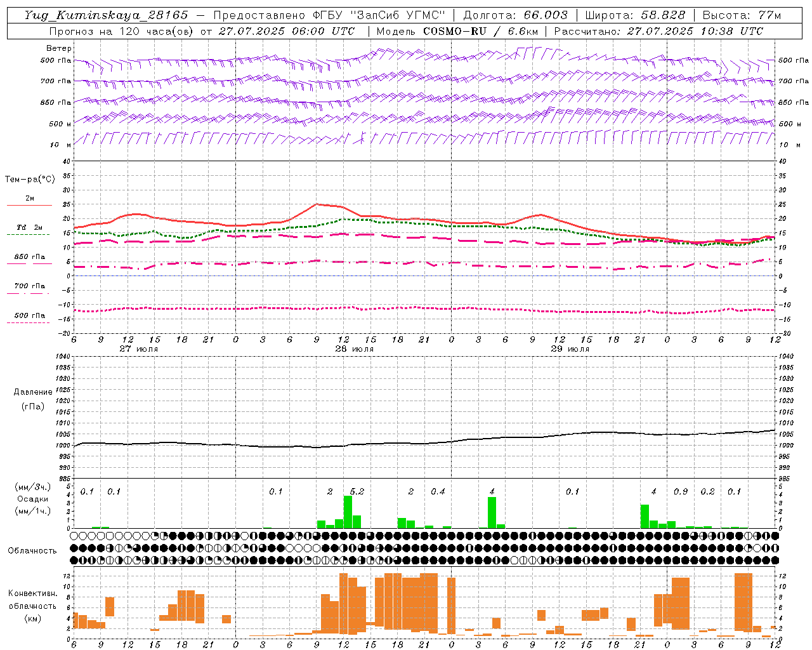812x650 pixels.
Task: Click the 0.9 precipitation total
Action: 681,492
